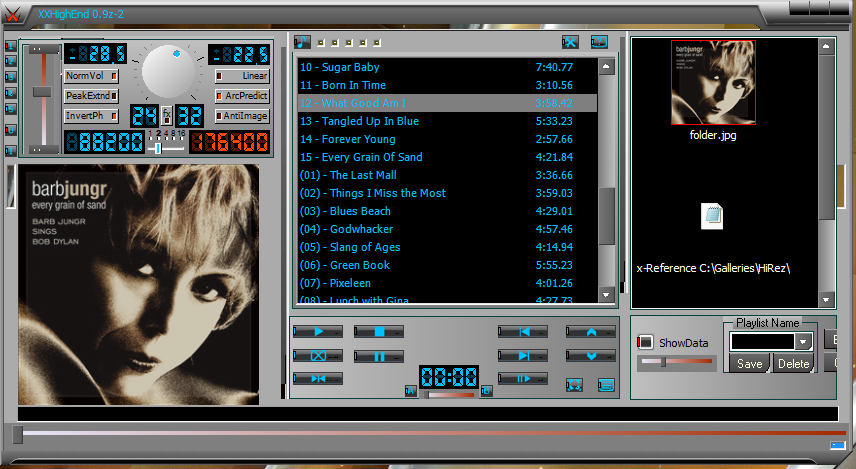Save the playlist
The width and height of the screenshot is (856, 469).
(x=749, y=364)
